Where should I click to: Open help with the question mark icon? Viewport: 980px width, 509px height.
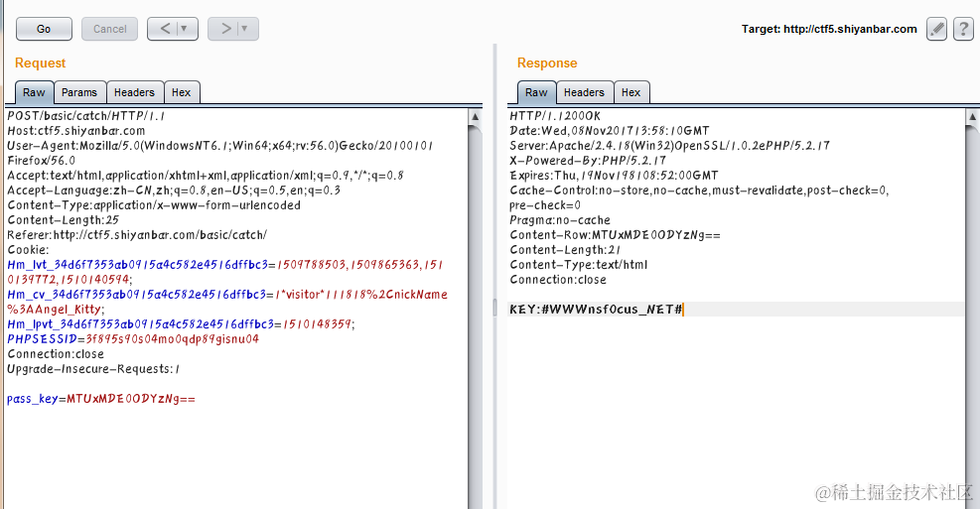(x=963, y=29)
